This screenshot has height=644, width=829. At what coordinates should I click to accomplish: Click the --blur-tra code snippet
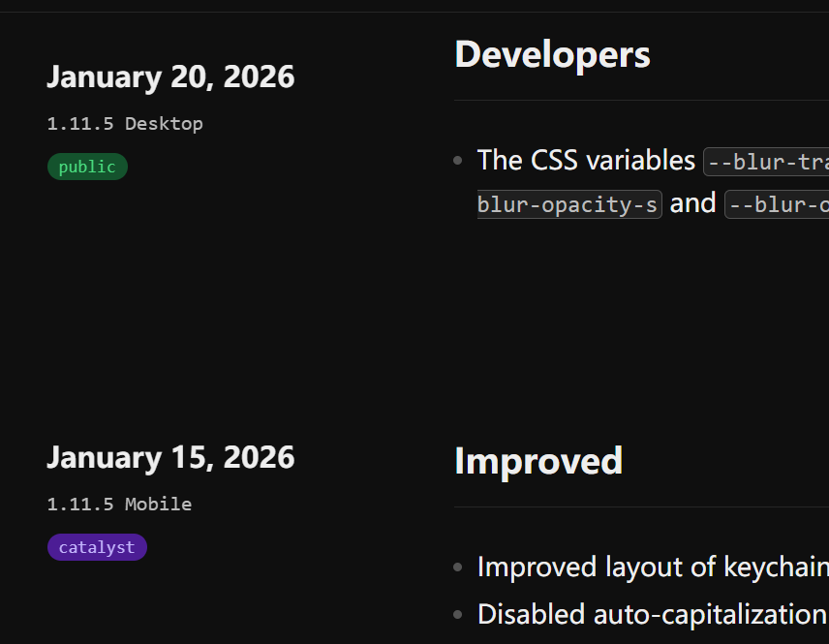766,162
